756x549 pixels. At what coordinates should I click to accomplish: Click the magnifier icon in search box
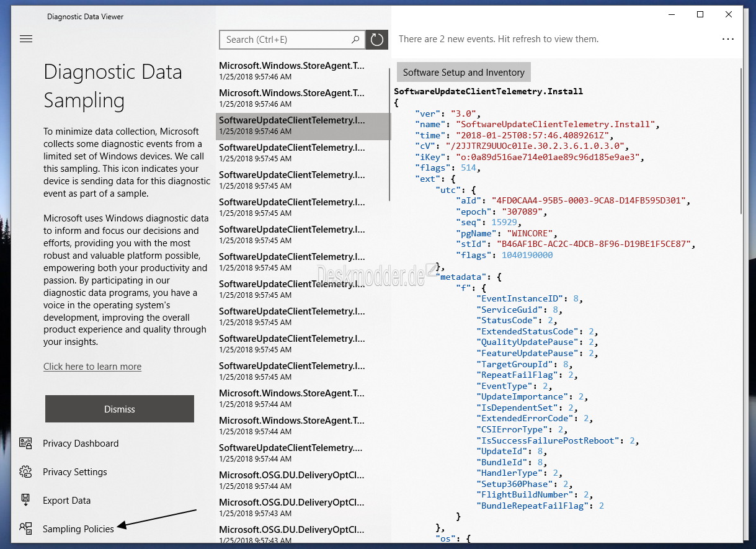point(355,40)
